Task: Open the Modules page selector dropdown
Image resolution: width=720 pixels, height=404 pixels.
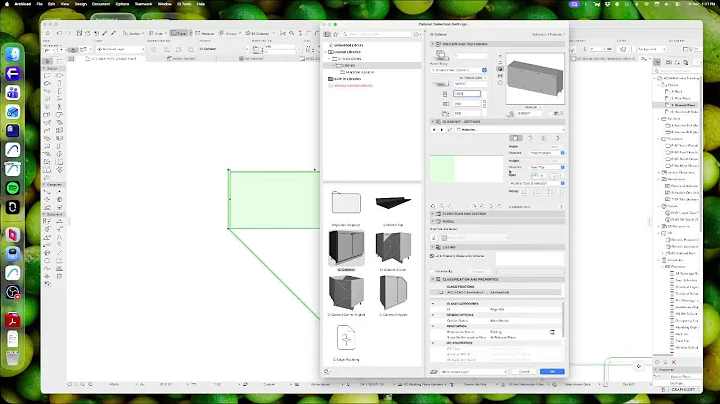Action: tap(510, 130)
